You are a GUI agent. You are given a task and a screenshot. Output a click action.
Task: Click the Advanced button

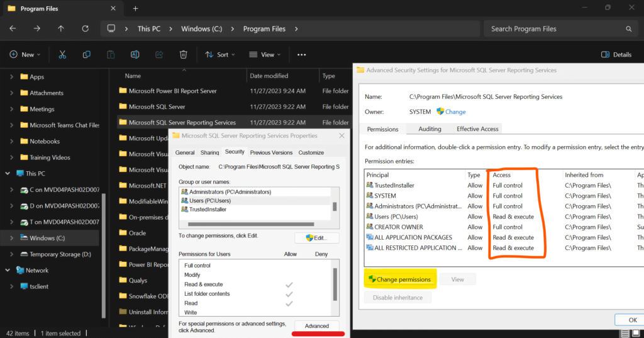pos(317,326)
